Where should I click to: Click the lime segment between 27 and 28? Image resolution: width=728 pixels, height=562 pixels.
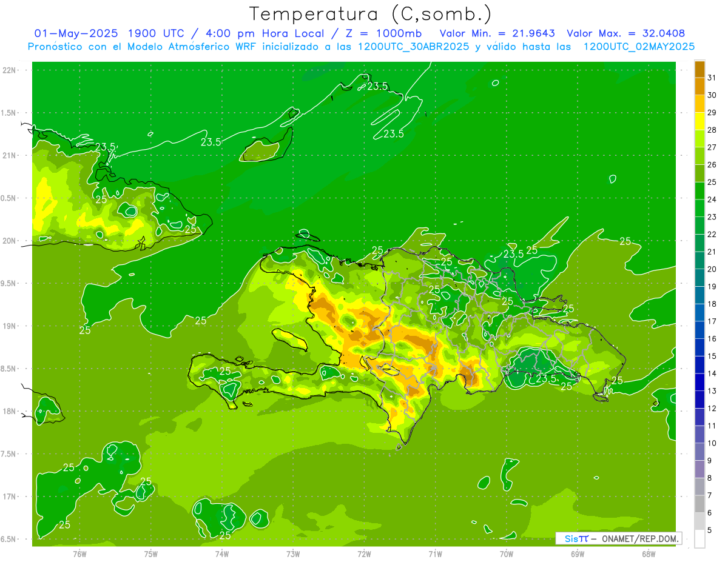[x=699, y=138]
